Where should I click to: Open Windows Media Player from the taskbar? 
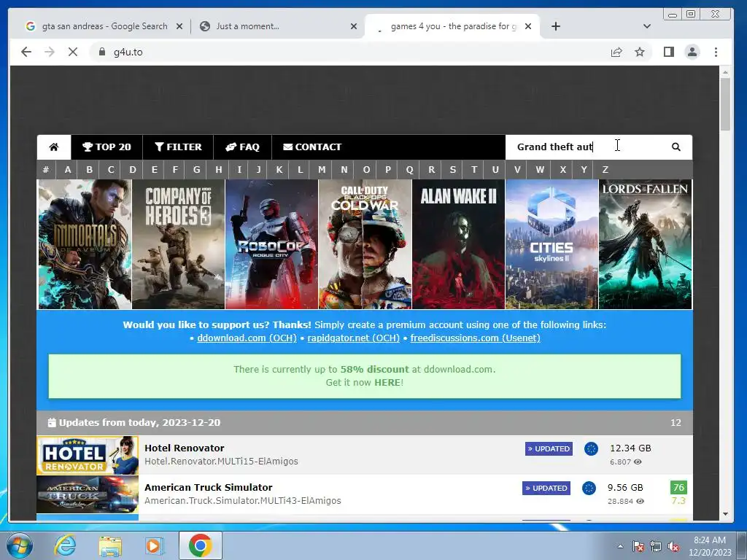pyautogui.click(x=154, y=545)
